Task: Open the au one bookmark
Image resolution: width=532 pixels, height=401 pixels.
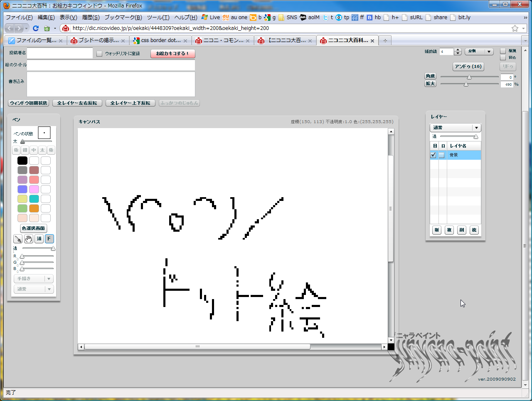Action: point(235,17)
